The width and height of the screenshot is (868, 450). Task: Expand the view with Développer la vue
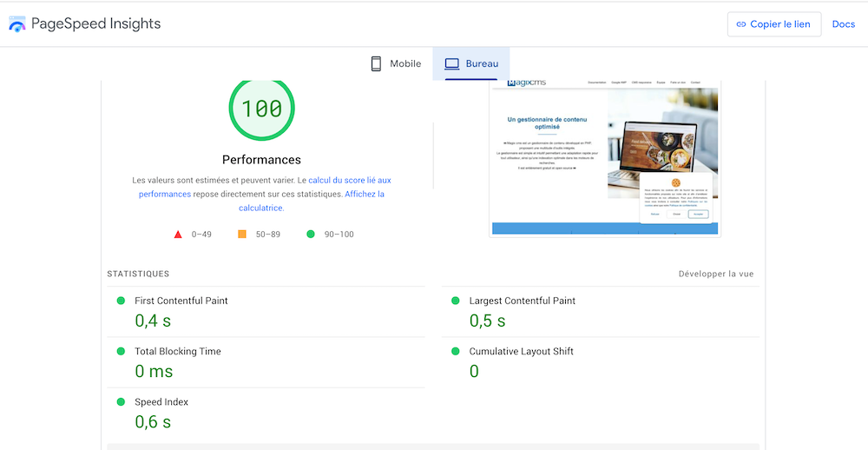(716, 274)
